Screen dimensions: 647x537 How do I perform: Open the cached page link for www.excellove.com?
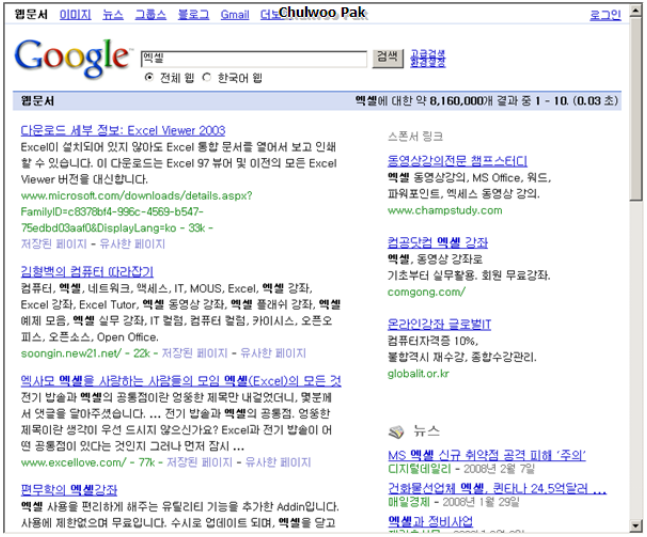click(199, 462)
